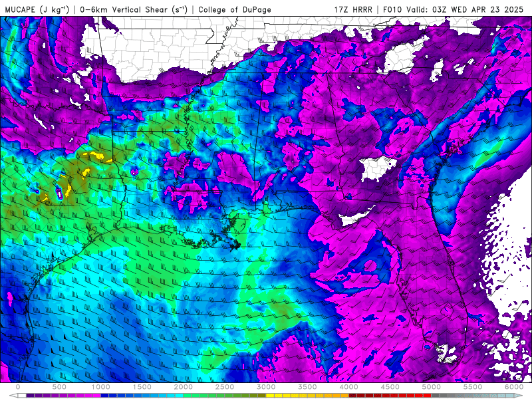Image resolution: width=532 pixels, height=399 pixels.
Task: Click the College of DuPage credit text
Action: [235, 9]
